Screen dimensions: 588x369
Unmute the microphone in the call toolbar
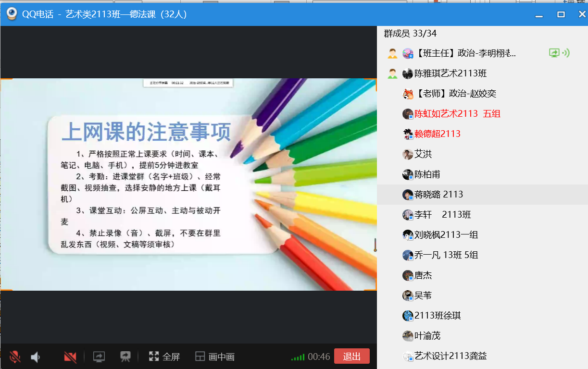tap(15, 357)
